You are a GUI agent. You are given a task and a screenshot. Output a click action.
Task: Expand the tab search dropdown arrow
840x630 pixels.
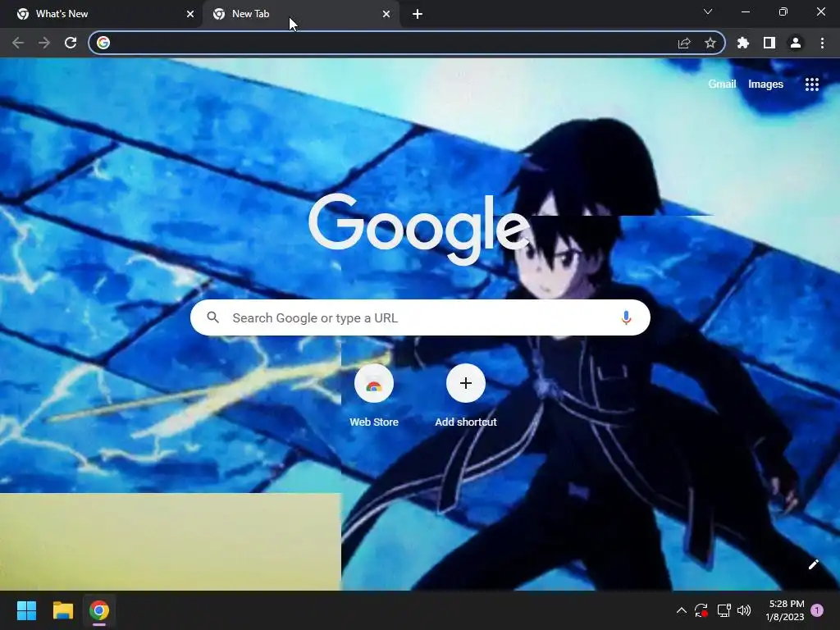click(x=708, y=11)
